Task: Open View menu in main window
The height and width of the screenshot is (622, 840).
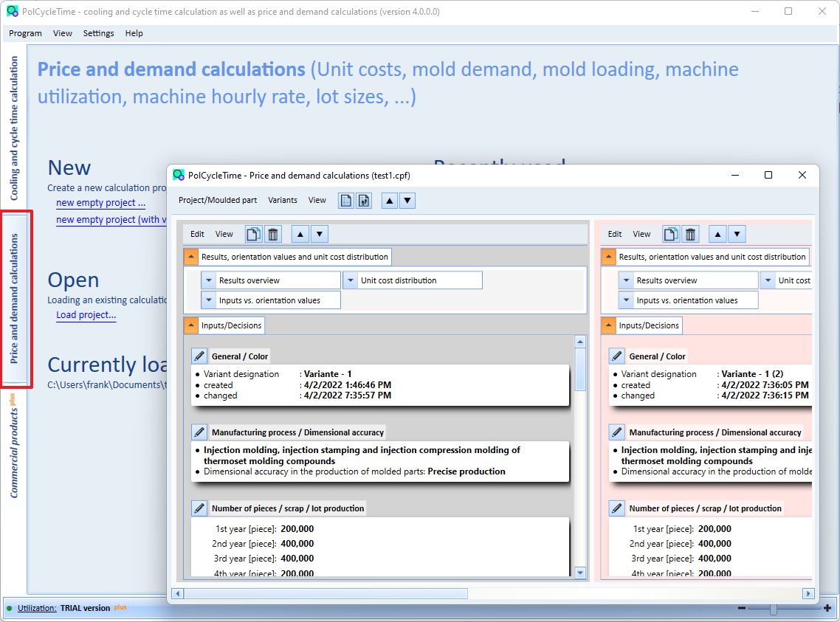Action: [63, 33]
